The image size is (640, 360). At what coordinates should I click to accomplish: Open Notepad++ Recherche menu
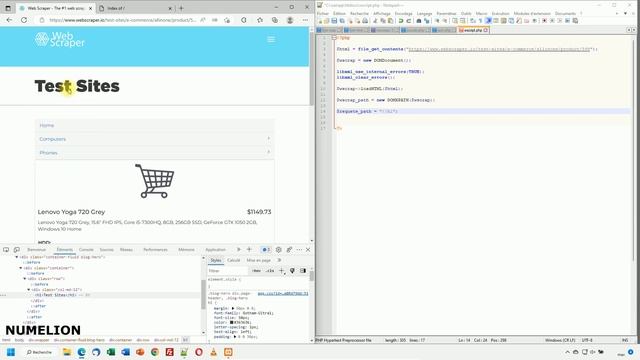(359, 13)
